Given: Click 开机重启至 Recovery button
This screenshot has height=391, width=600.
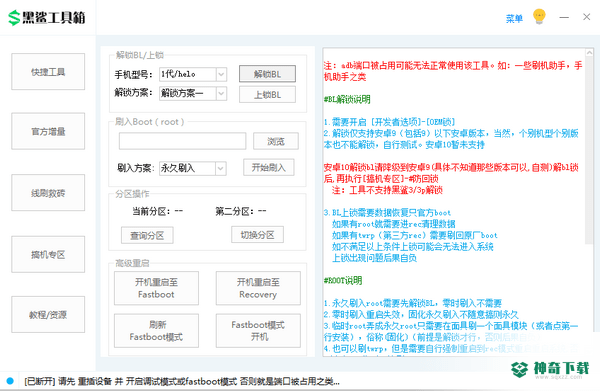Looking at the screenshot, I should click(x=258, y=288).
